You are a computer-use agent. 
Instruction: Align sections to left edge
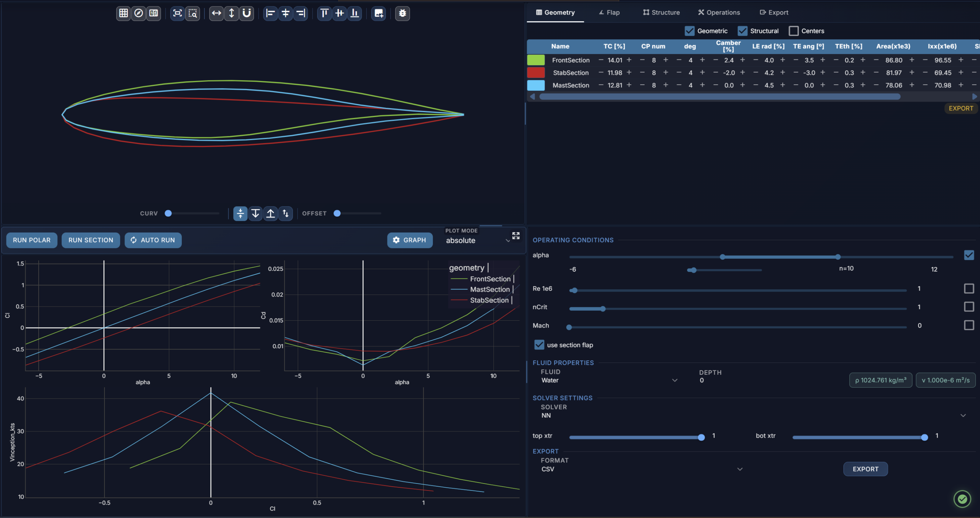pyautogui.click(x=270, y=13)
